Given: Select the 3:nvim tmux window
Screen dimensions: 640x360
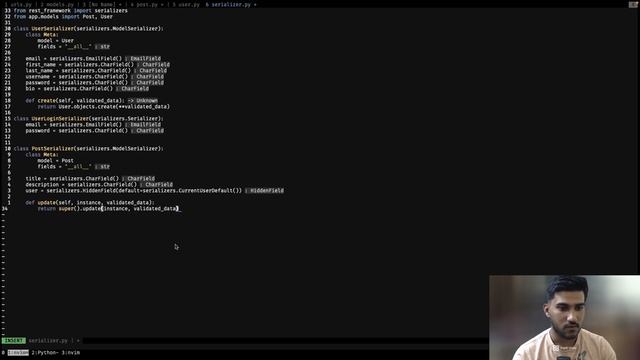Looking at the screenshot, I should (71, 353).
